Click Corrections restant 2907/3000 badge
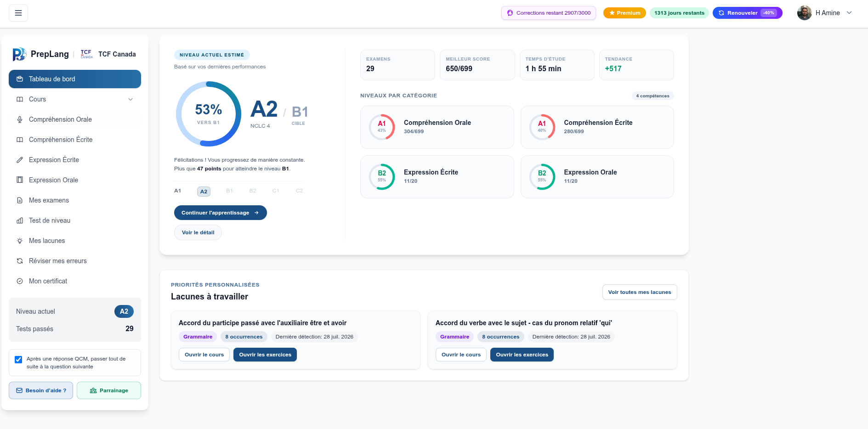The height and width of the screenshot is (429, 868). (x=549, y=13)
